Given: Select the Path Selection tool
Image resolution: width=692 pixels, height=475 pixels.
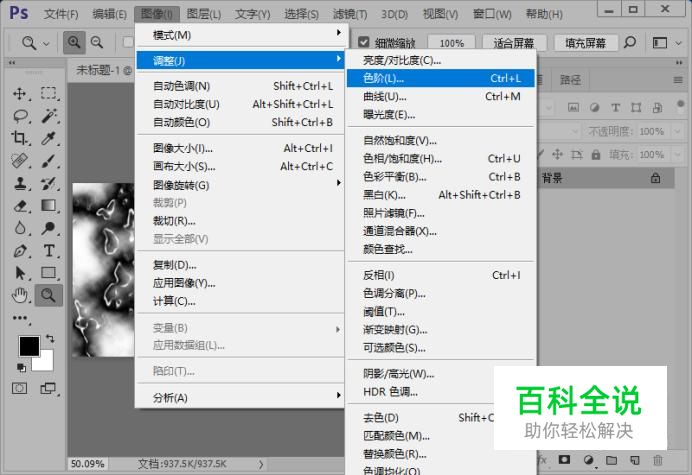Looking at the screenshot, I should click(20, 273).
